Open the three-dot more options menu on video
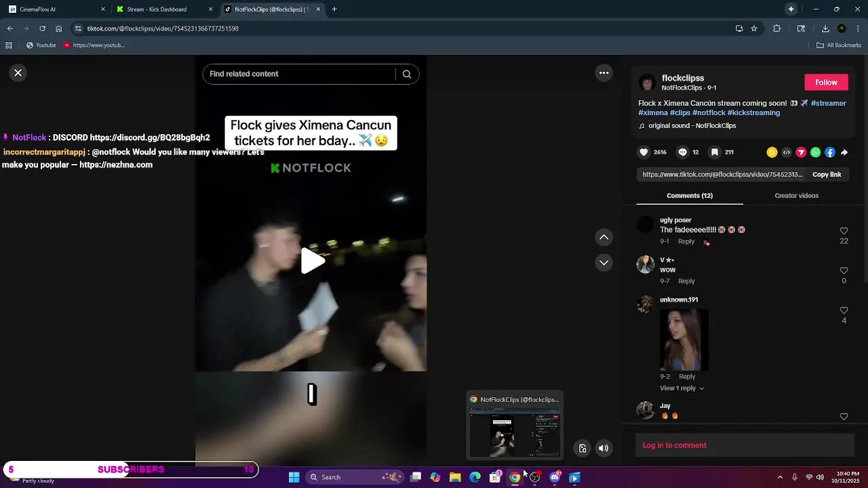868x488 pixels. [x=604, y=73]
